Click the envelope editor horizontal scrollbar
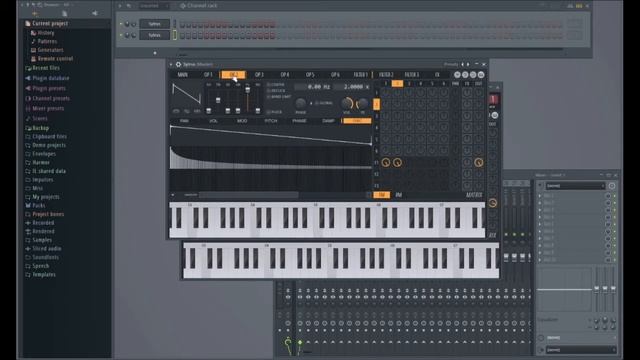This screenshot has width=640, height=360. 249,195
